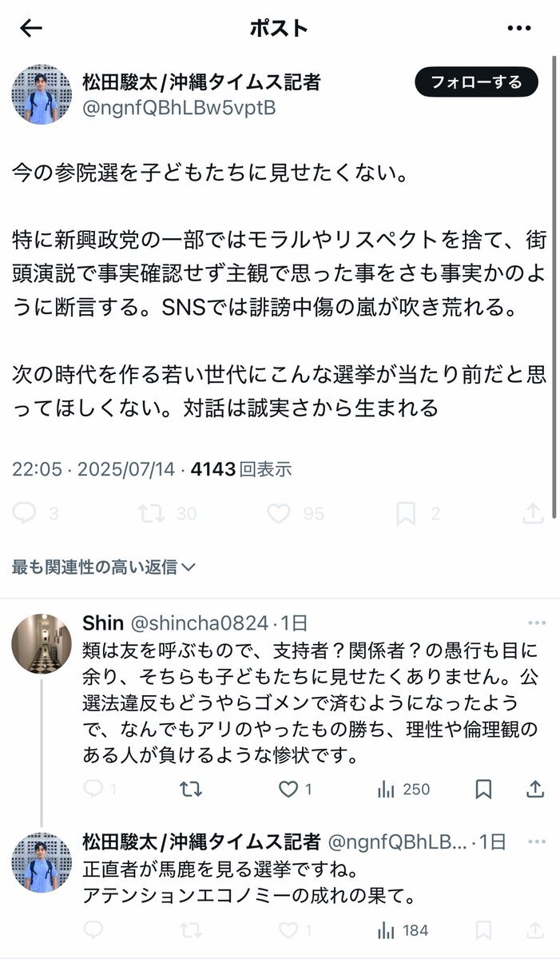
Task: Expand the 最も関連性の高い返信 sort dropdown
Action: click(104, 567)
